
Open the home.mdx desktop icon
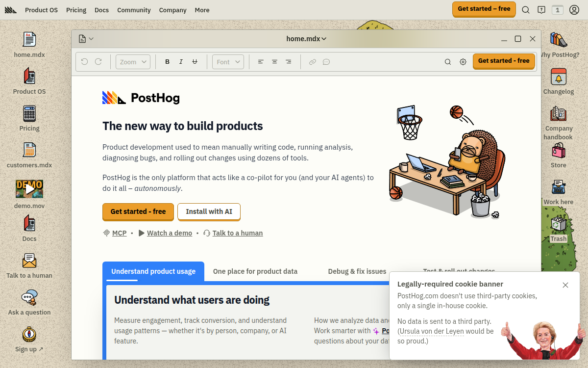pyautogui.click(x=29, y=45)
